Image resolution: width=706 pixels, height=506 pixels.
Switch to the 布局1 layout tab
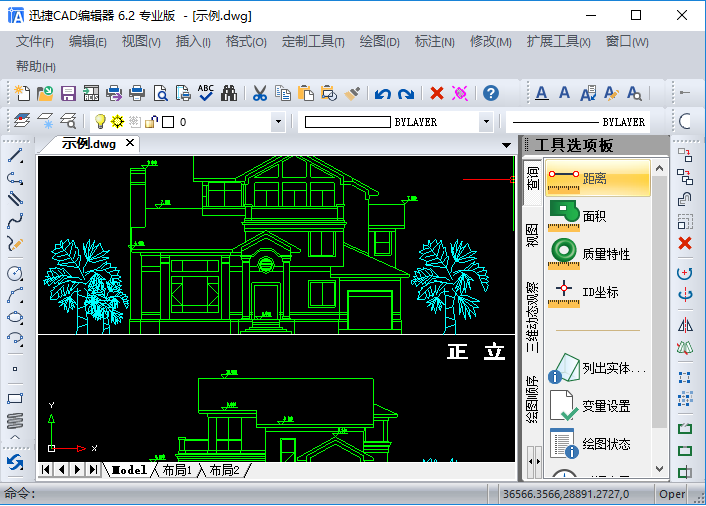coord(177,470)
